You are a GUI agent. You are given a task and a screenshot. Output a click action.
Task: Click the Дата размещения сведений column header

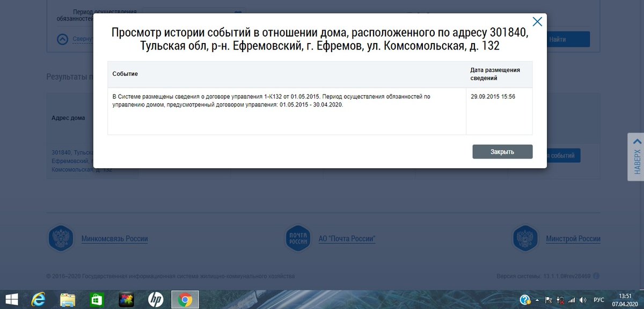499,74
